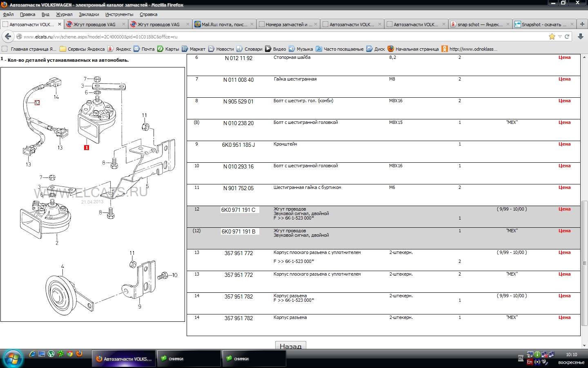Viewport: 588px width, 368px height.
Task: Reload the page with the refresh icon
Action: [567, 36]
